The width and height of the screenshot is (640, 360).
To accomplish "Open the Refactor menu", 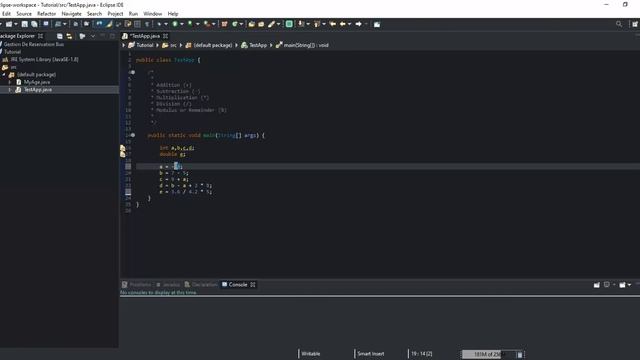I will coord(47,14).
